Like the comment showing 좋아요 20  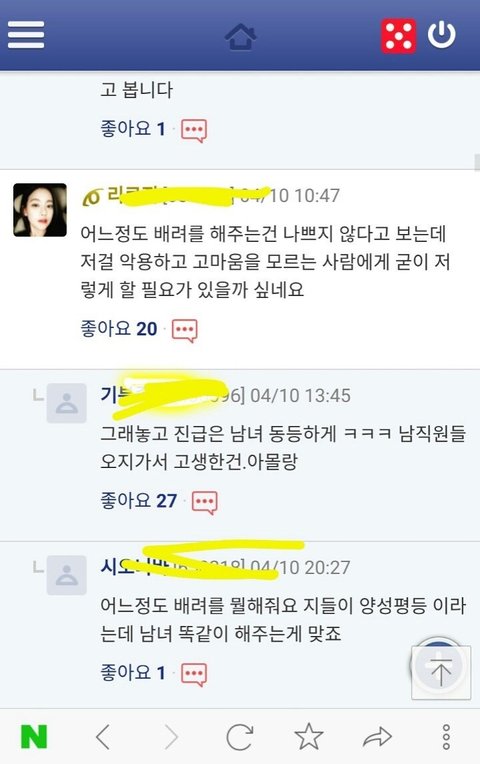click(118, 329)
